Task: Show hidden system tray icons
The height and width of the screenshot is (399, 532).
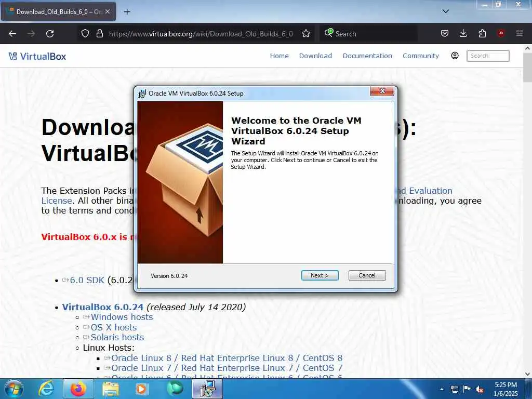Action: pyautogui.click(x=442, y=389)
